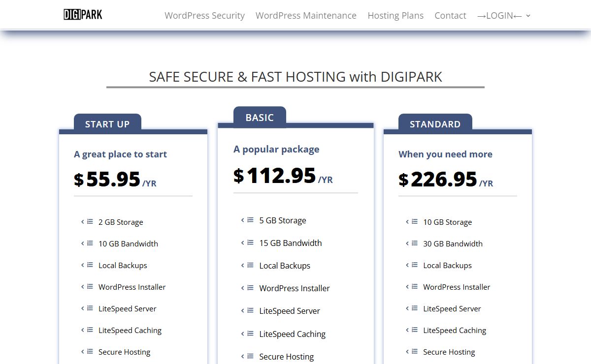Expand the LOGIN dropdown chevron

[x=528, y=16]
